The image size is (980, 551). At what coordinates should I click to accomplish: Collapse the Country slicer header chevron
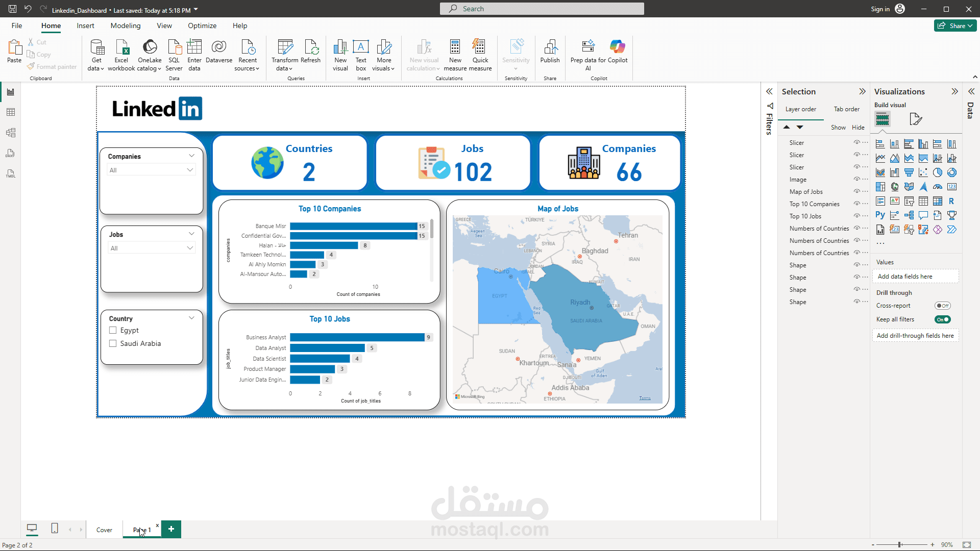tap(191, 318)
